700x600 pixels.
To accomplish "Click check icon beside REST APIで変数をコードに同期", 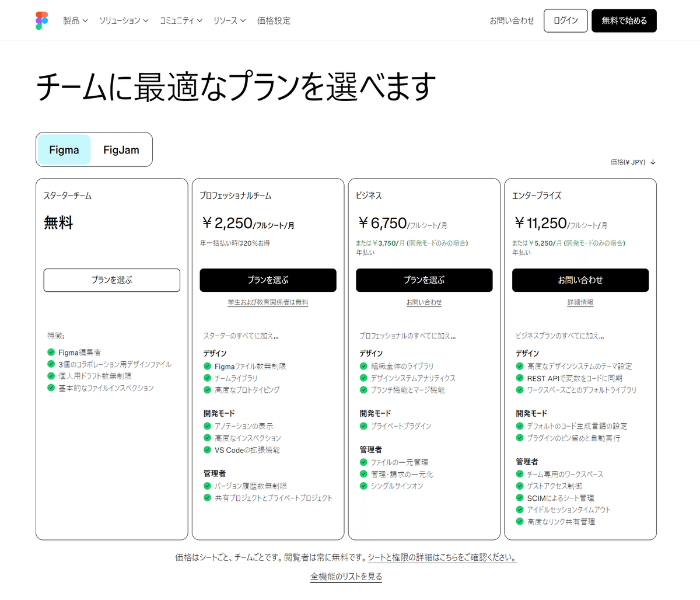I will 520,378.
